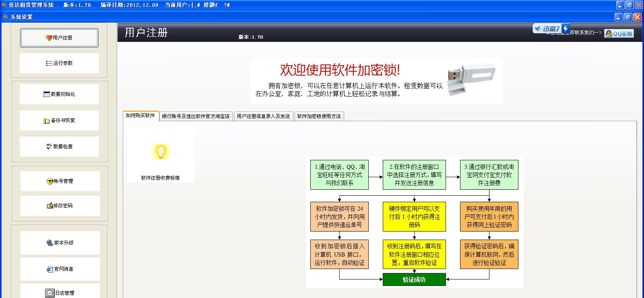Image resolution: width=644 pixels, height=298 pixels.
Task: Click the 收到加密锁后插入 orange box
Action: (x=339, y=254)
